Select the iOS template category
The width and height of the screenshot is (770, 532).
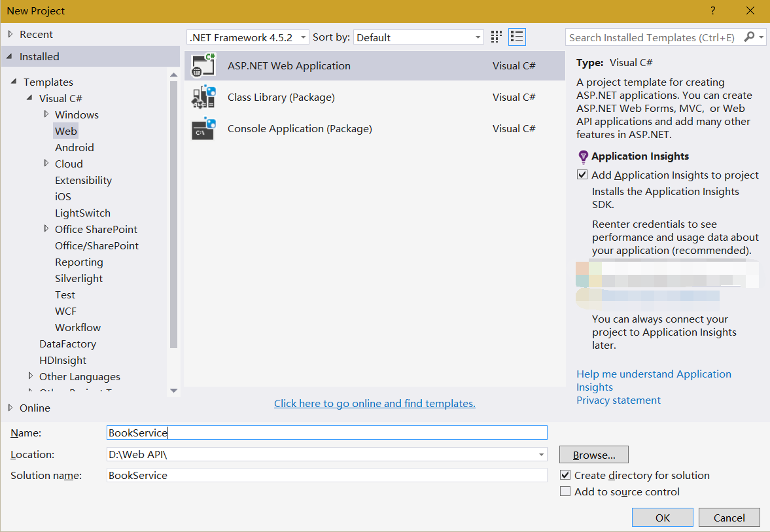63,196
